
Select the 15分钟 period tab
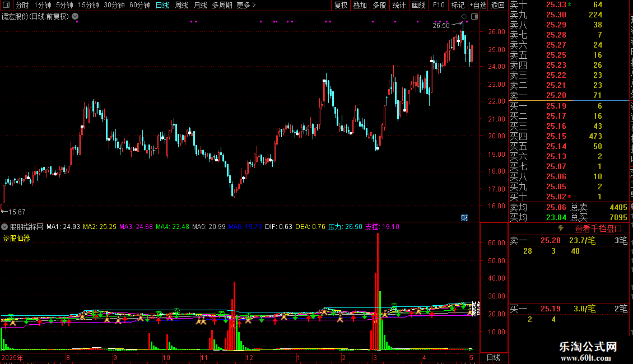[x=89, y=5]
